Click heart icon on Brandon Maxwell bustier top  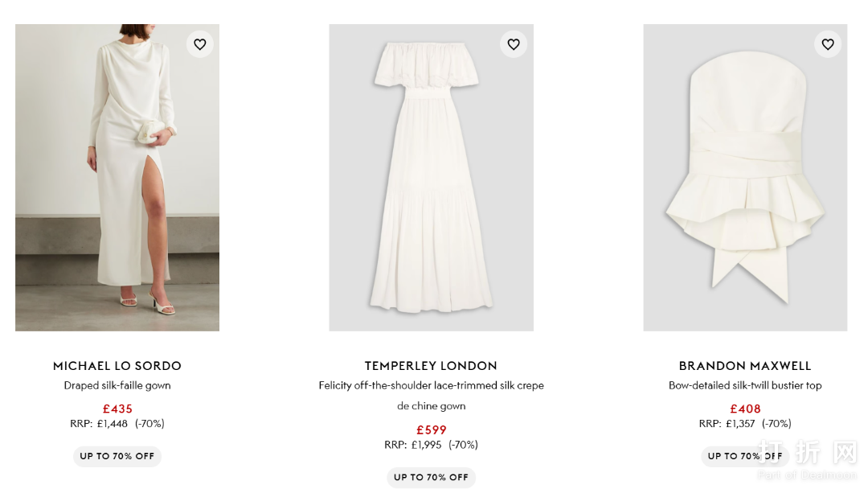[x=828, y=44]
